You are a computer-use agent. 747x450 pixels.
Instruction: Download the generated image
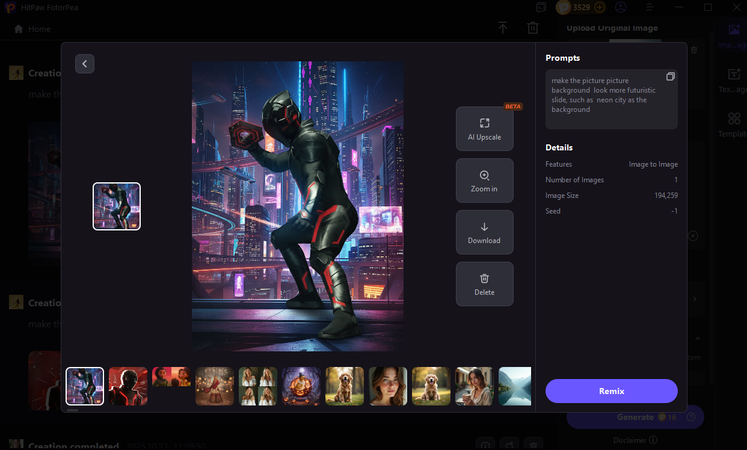point(485,232)
